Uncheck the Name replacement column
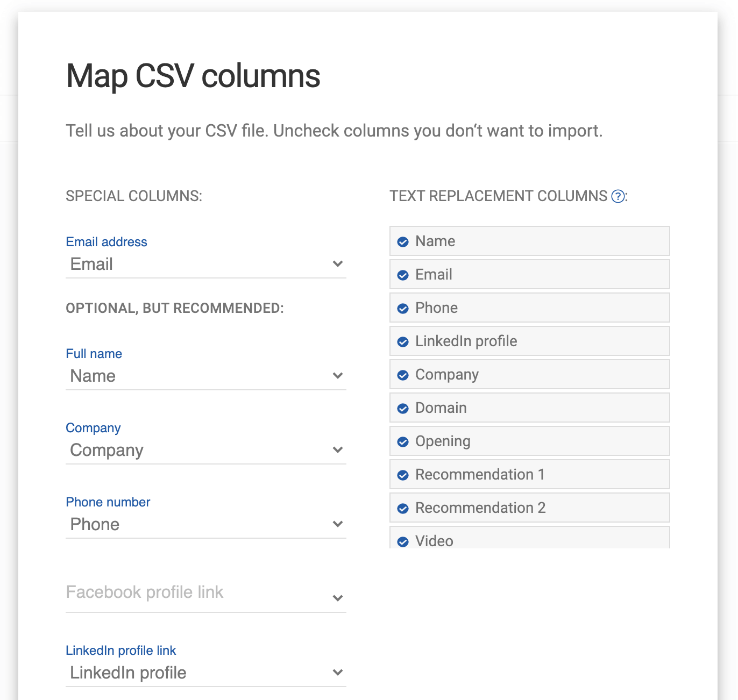 tap(403, 242)
